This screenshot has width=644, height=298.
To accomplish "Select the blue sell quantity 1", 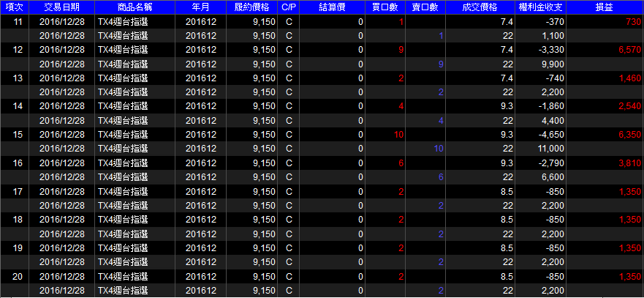I will click(441, 36).
